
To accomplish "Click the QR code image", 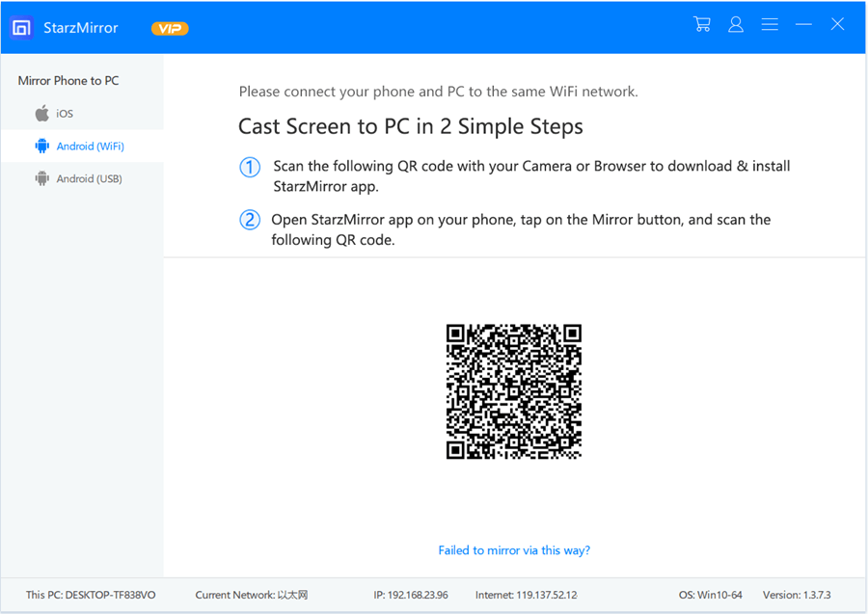I will pyautogui.click(x=514, y=391).
